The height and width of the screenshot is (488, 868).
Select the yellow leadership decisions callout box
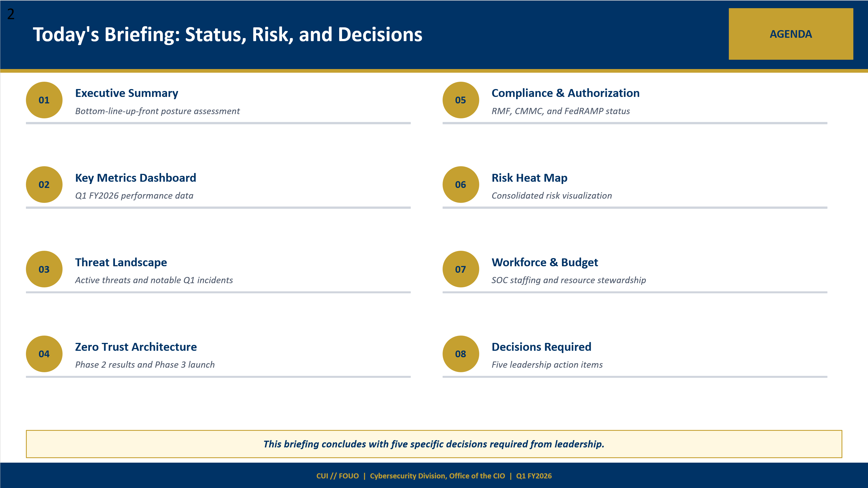click(434, 444)
